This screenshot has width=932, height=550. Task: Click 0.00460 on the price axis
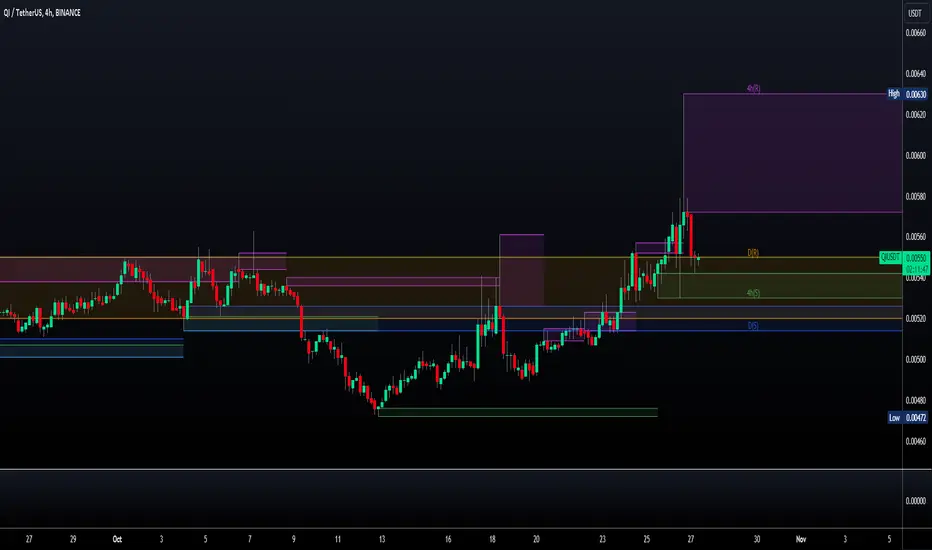point(915,441)
